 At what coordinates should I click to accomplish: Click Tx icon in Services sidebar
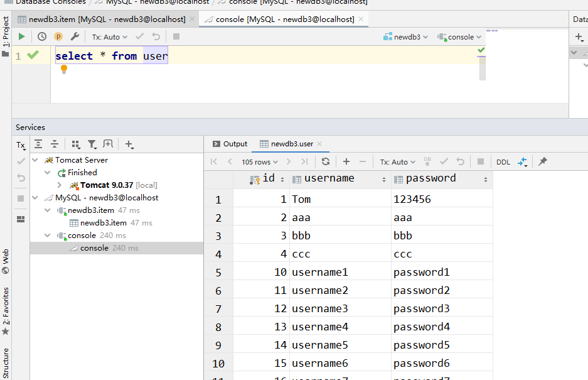(x=21, y=145)
